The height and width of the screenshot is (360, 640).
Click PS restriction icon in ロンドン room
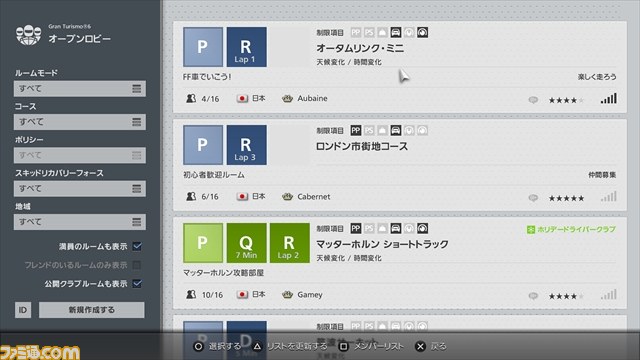tap(369, 130)
